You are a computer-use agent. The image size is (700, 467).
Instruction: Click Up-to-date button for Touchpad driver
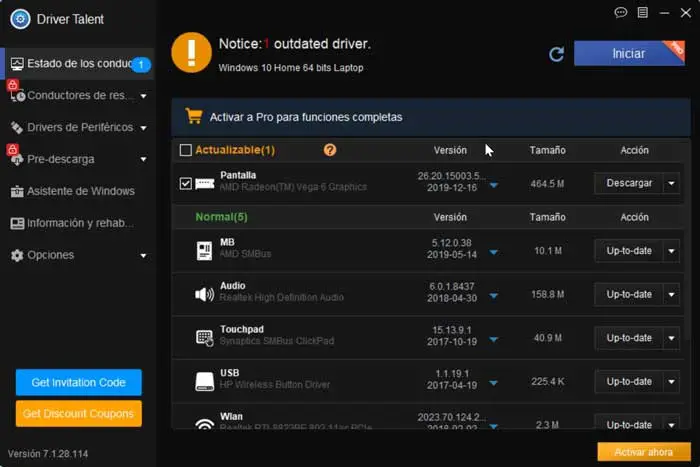629,338
